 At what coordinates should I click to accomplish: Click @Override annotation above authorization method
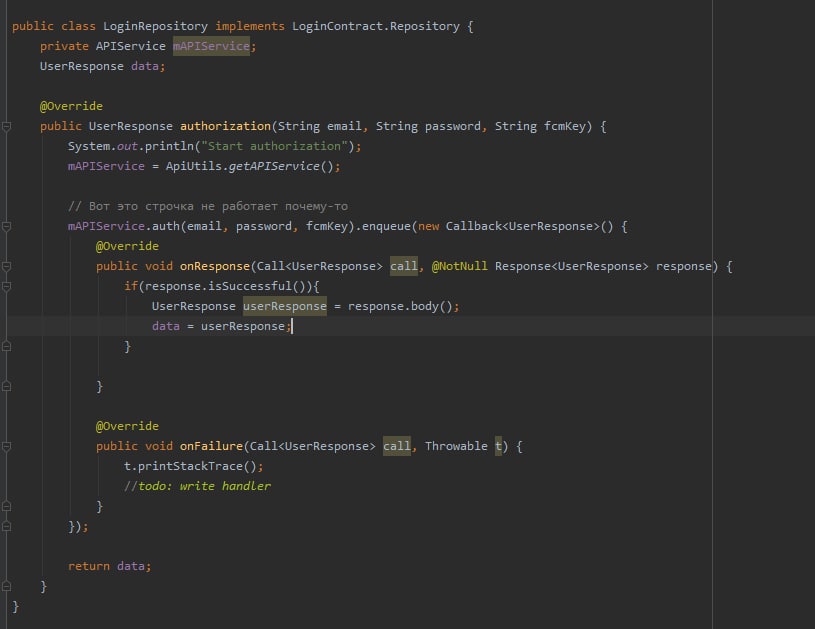(x=71, y=106)
